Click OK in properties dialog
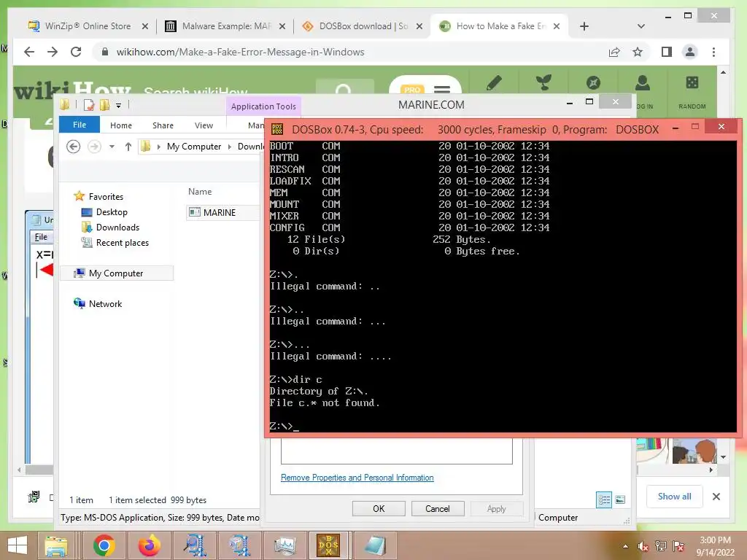This screenshot has width=747, height=560. tap(379, 508)
